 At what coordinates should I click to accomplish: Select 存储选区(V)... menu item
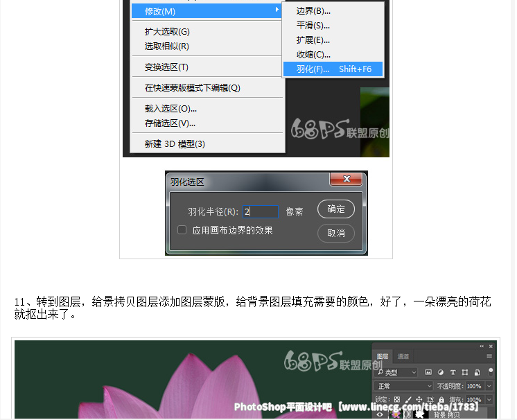[207, 123]
